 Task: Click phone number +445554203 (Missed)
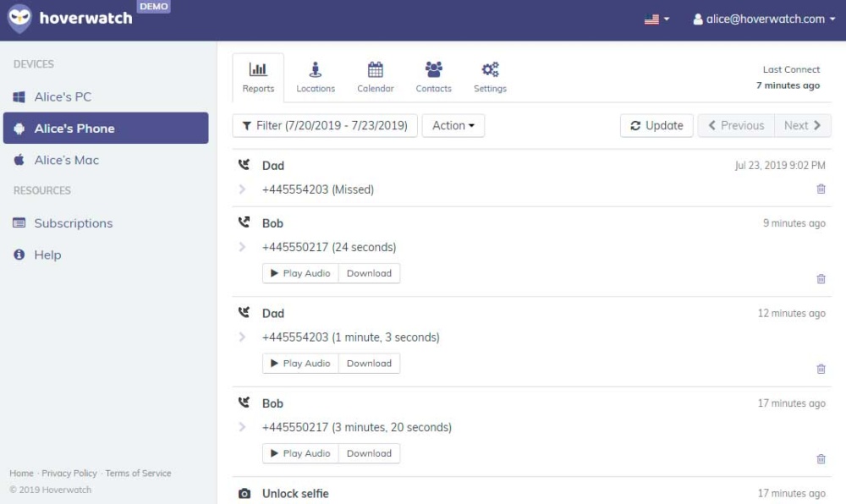point(318,189)
